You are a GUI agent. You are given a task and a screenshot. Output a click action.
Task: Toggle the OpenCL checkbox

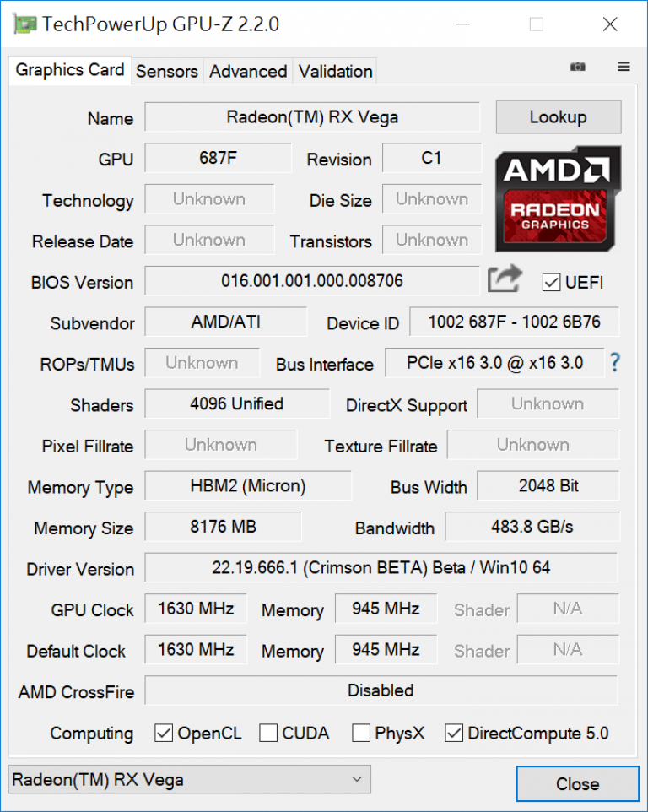(164, 733)
